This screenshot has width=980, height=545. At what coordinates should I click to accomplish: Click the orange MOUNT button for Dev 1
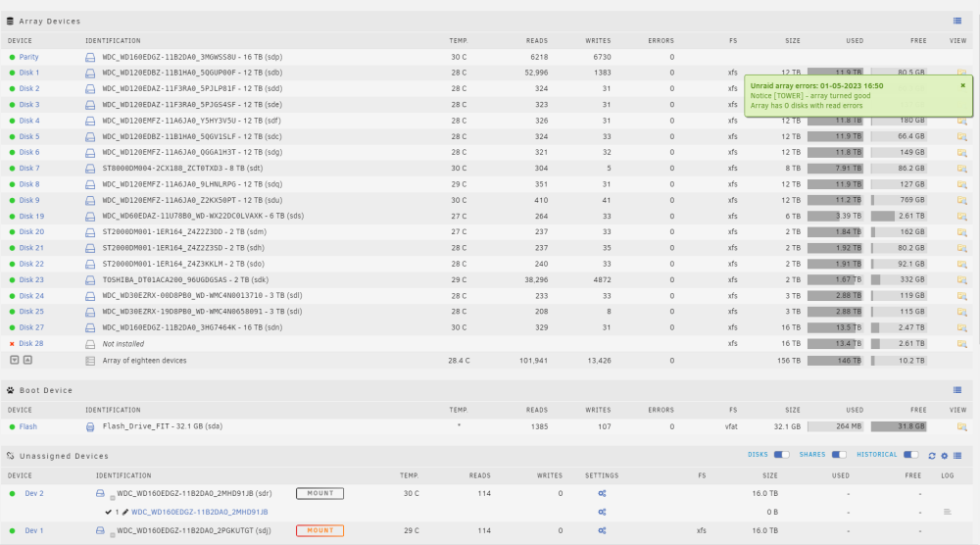(320, 530)
